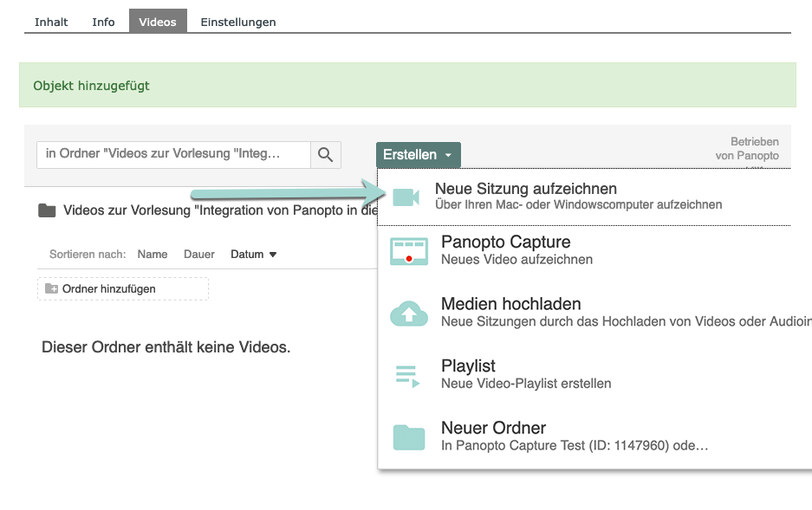Click the Neuer Ordner folder icon

tap(409, 436)
